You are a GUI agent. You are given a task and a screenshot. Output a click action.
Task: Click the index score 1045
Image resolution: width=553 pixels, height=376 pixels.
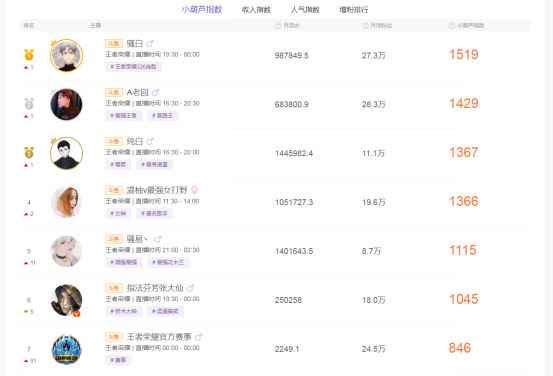tap(463, 299)
